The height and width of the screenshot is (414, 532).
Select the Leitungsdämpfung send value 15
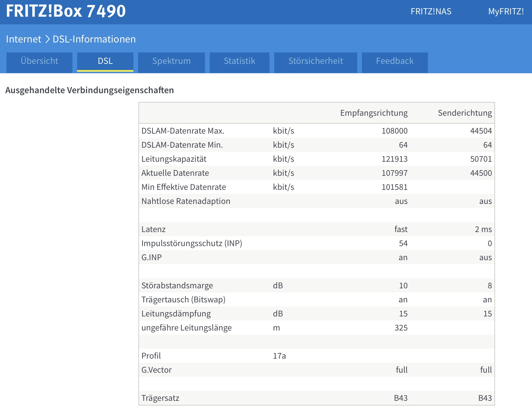(x=487, y=314)
